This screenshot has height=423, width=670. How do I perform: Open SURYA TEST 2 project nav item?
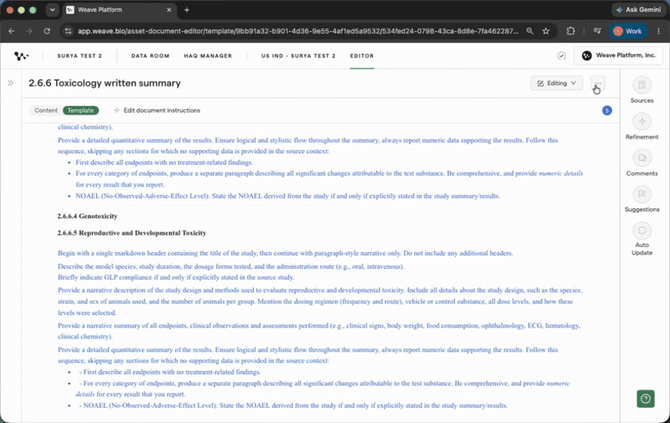click(x=79, y=56)
